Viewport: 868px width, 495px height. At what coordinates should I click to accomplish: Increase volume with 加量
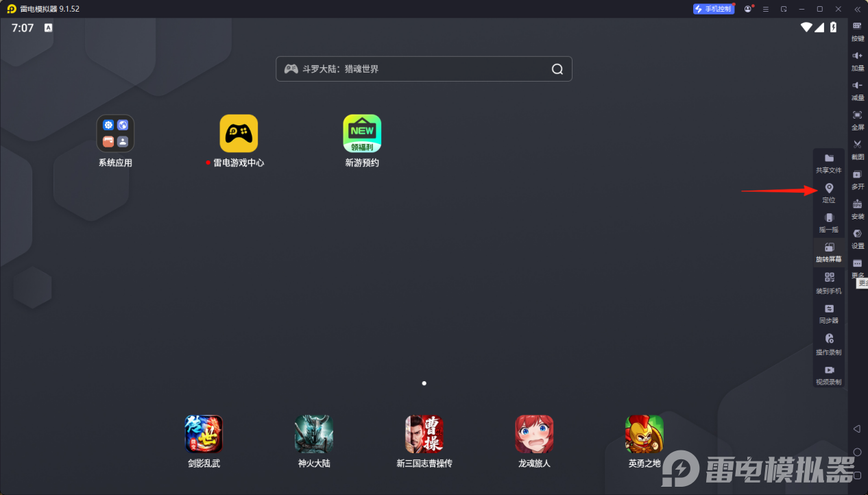857,62
